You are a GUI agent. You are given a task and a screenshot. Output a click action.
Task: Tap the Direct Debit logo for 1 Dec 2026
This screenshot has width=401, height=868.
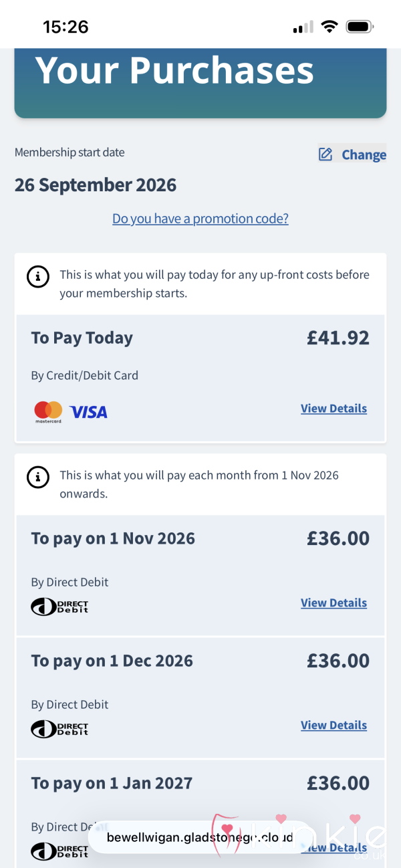[59, 729]
